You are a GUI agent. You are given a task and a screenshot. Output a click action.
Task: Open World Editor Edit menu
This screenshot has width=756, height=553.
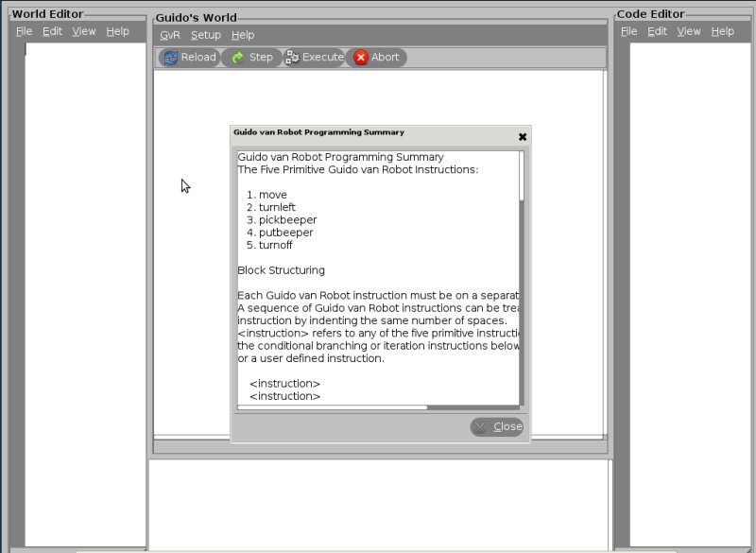[52, 31]
